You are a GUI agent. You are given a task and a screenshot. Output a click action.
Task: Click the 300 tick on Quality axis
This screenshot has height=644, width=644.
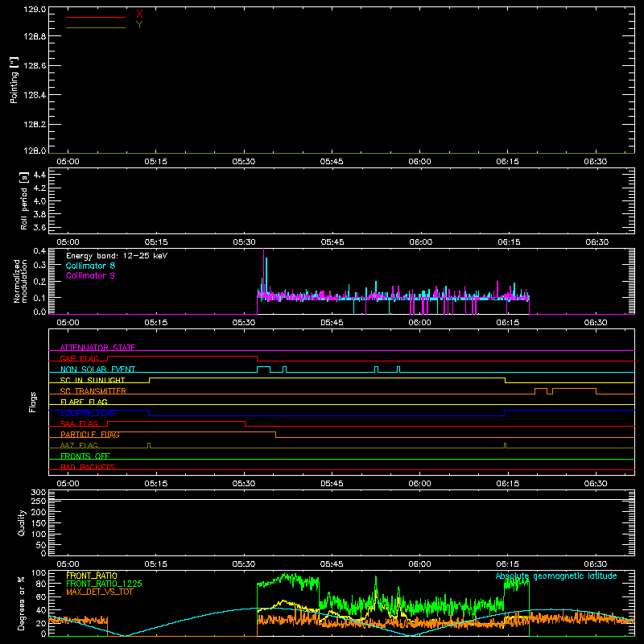coord(39,493)
